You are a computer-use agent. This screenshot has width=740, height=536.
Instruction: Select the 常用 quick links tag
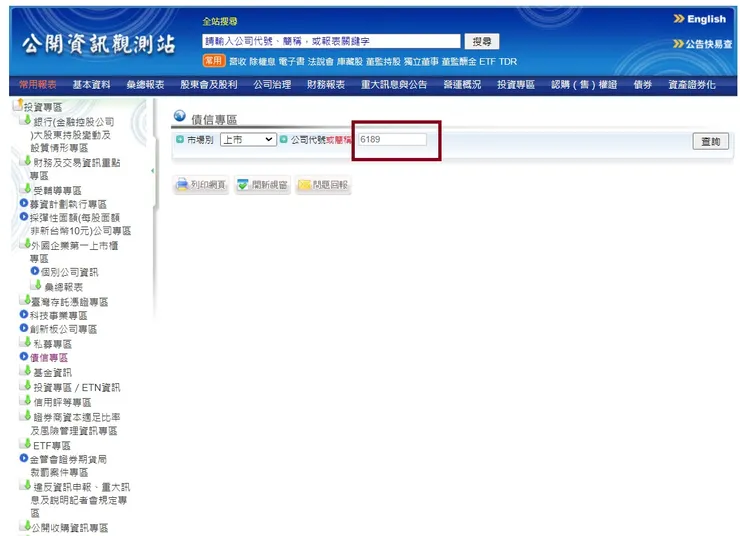pyautogui.click(x=213, y=60)
